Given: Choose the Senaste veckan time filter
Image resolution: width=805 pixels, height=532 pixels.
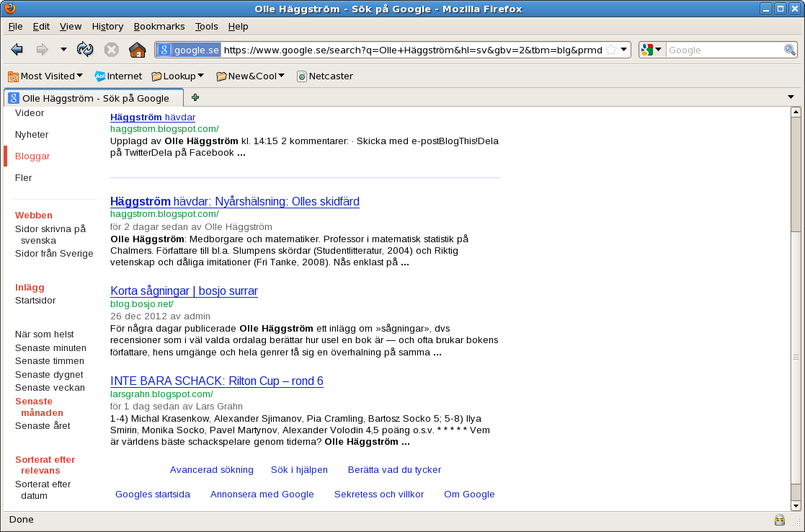Looking at the screenshot, I should click(x=50, y=388).
